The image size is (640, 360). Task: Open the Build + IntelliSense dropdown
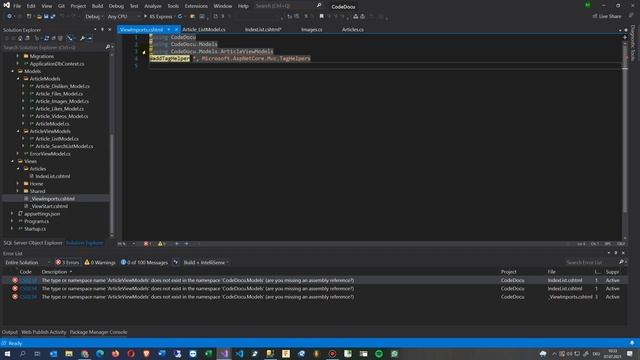(x=206, y=262)
